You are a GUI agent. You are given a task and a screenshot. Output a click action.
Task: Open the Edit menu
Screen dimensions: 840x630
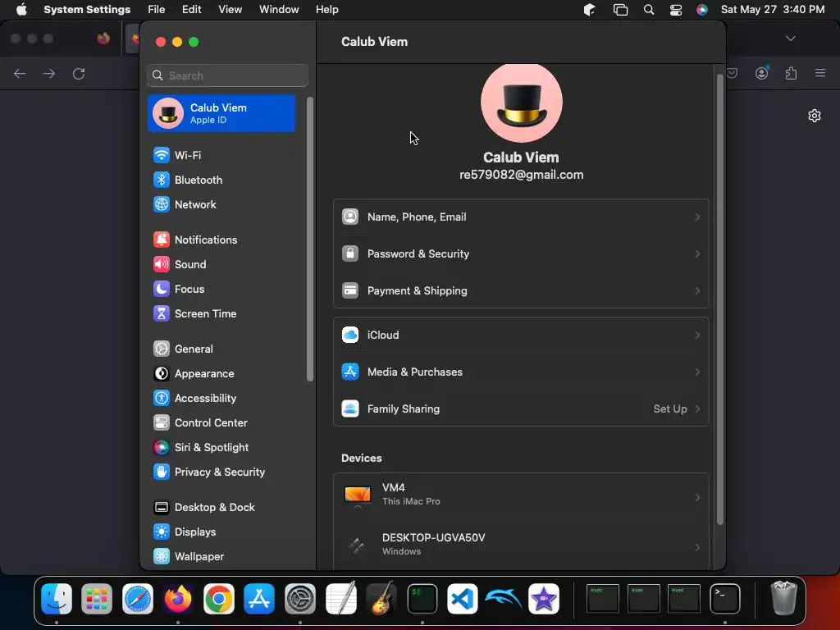191,10
